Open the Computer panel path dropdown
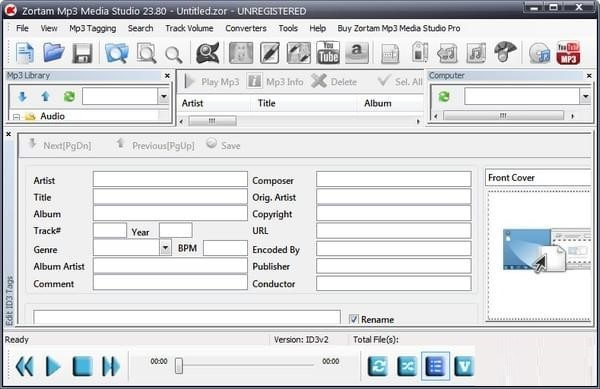The width and height of the screenshot is (600, 389). [x=585, y=96]
